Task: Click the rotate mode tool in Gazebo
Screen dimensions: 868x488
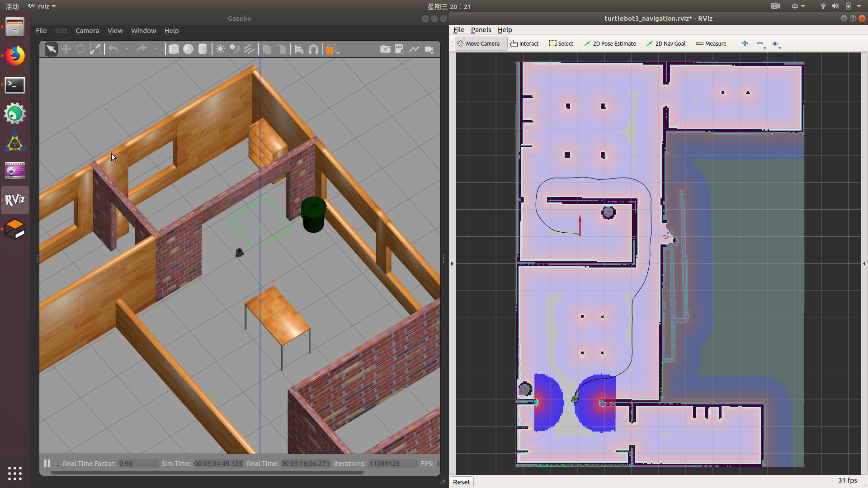Action: pyautogui.click(x=80, y=49)
